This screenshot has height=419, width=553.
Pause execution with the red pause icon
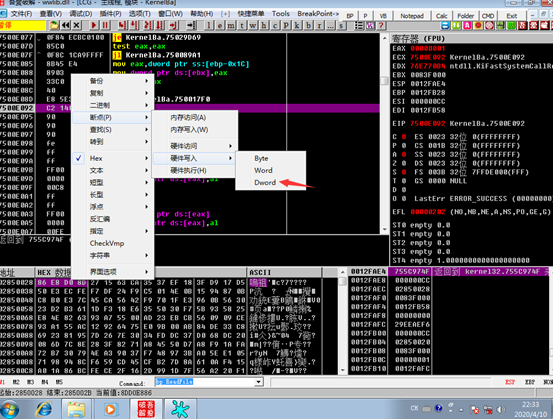[105, 25]
